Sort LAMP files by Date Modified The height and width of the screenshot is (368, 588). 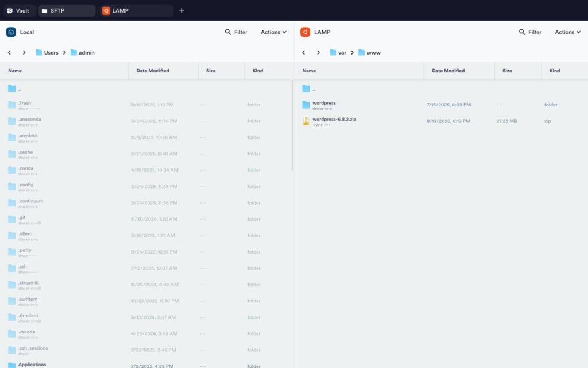(448, 71)
